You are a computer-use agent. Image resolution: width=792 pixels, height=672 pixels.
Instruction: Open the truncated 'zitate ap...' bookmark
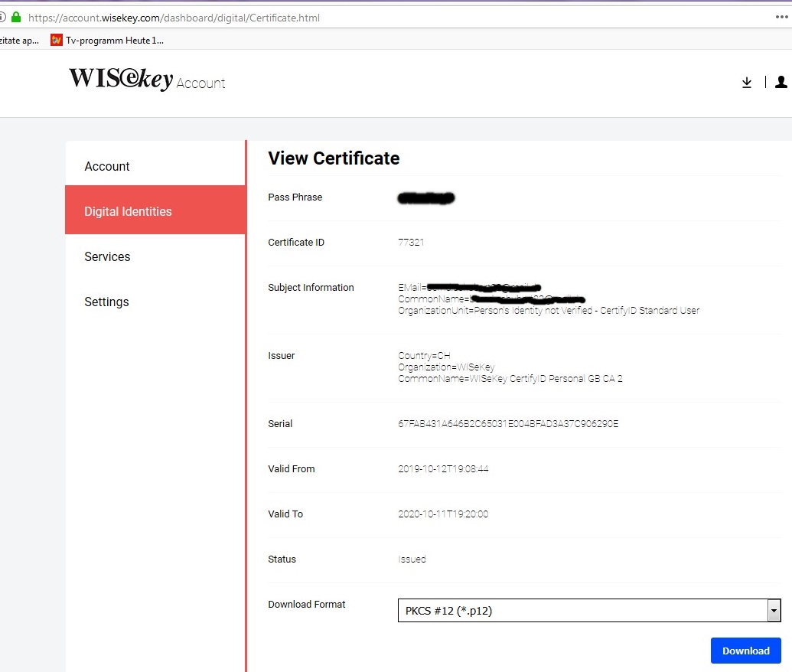19,41
